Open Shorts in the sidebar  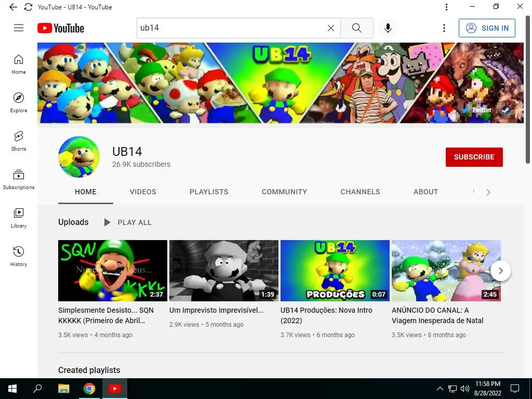point(19,141)
